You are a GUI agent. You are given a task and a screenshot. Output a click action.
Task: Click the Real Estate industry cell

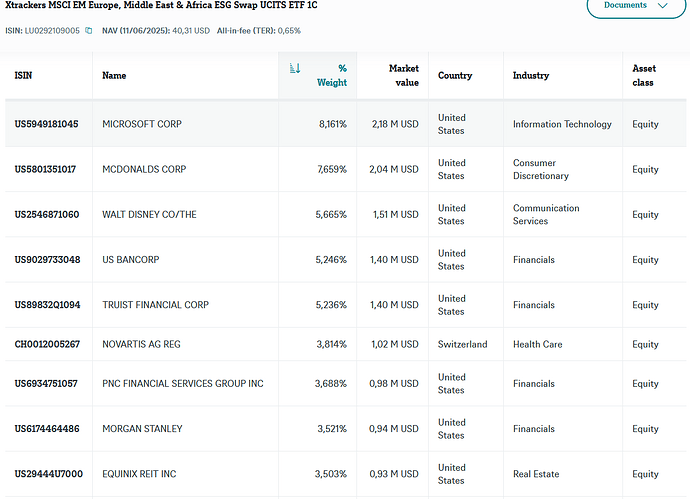(x=536, y=474)
